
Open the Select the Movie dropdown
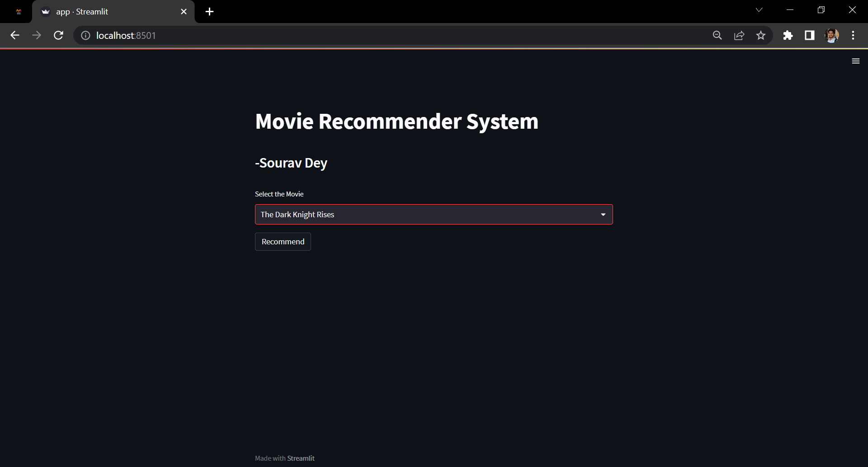[x=434, y=214]
